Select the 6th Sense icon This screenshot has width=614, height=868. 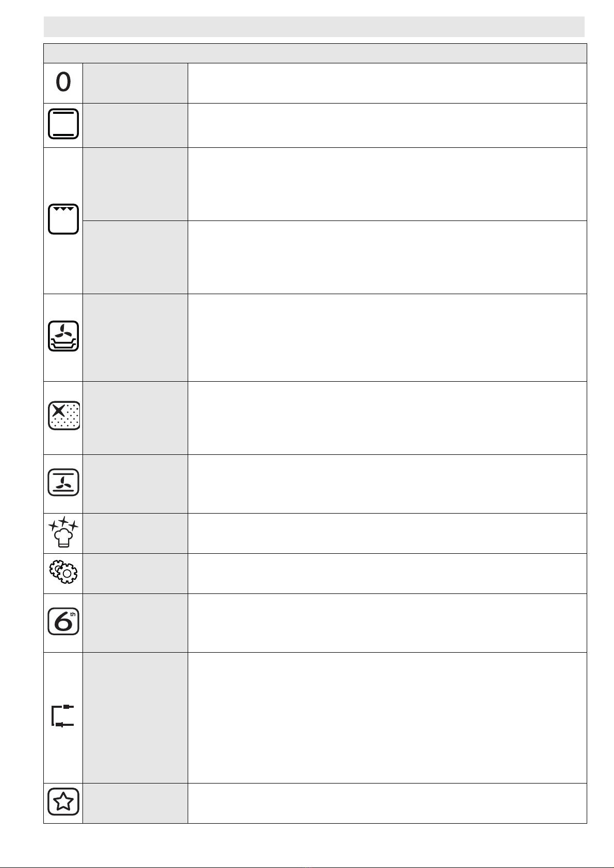[63, 622]
